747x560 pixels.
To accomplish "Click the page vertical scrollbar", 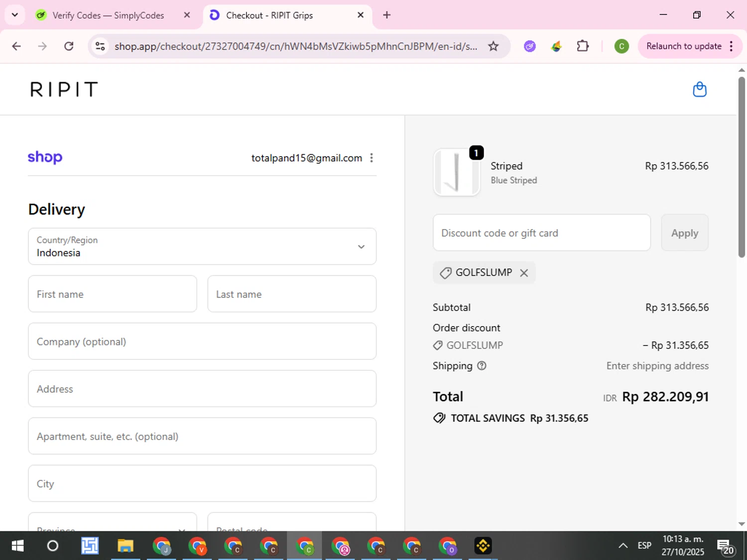I will tap(742, 167).
